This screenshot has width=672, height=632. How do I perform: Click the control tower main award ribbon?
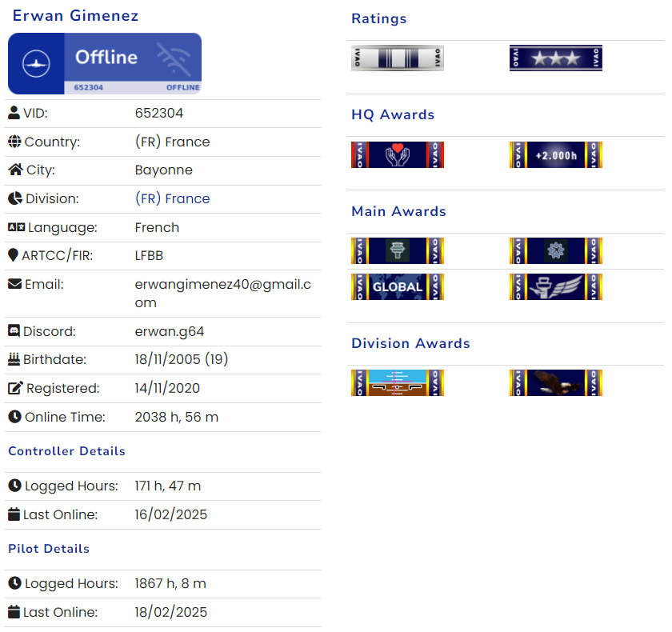tap(397, 251)
